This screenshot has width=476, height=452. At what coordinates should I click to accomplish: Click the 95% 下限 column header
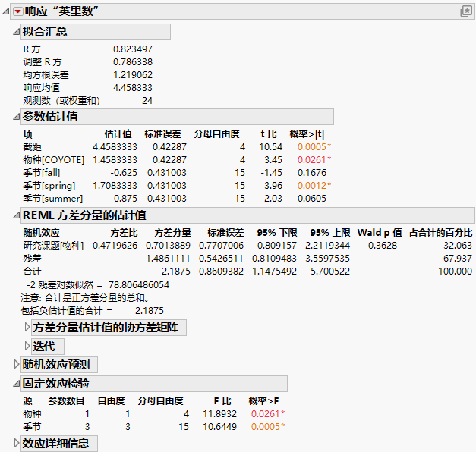277,233
